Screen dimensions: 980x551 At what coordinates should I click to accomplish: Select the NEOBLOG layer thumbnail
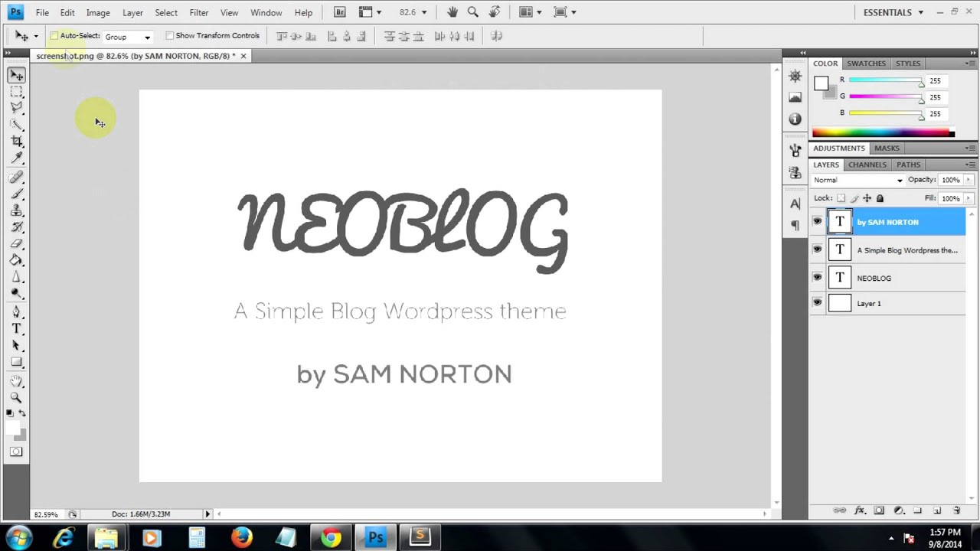click(840, 277)
